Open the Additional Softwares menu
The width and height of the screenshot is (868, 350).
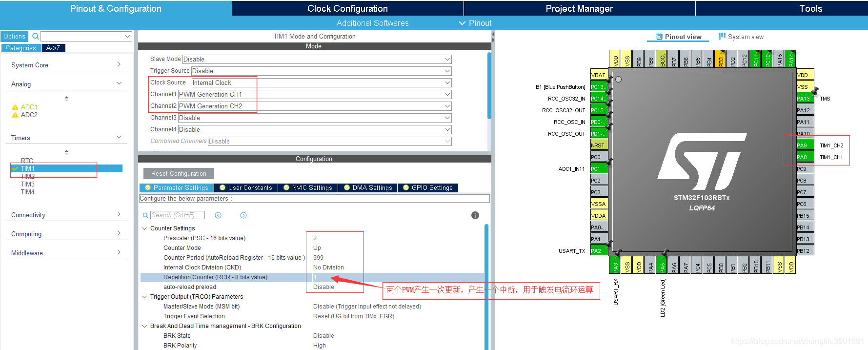pos(373,23)
